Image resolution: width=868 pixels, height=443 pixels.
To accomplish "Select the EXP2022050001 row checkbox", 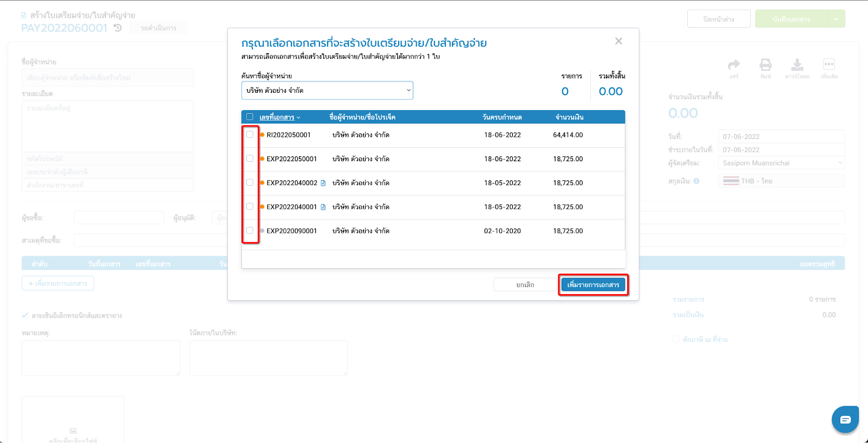I will click(250, 159).
